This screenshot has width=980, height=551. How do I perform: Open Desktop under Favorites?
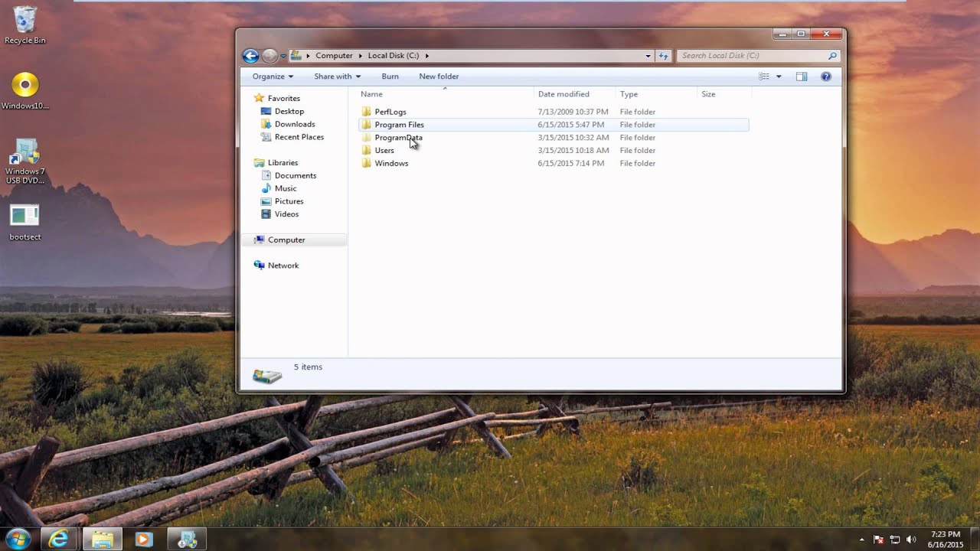tap(289, 112)
